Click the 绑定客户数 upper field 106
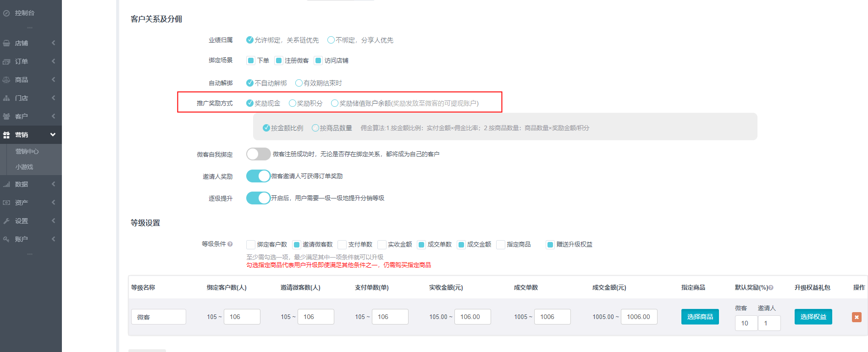Screen dimensions: 868x352 pyautogui.click(x=242, y=317)
